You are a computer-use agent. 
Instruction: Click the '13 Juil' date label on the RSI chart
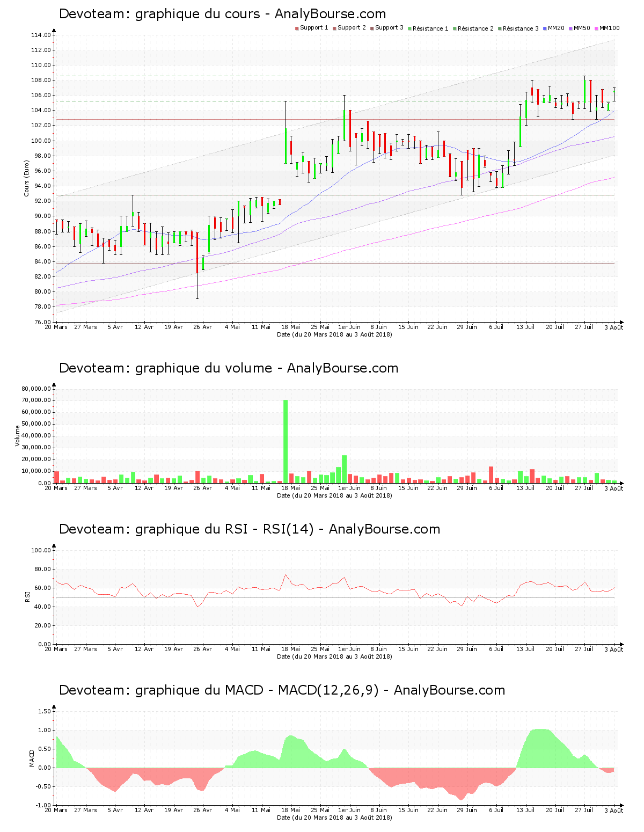point(525,649)
